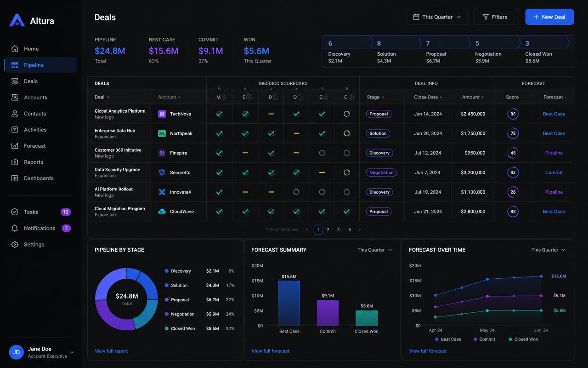The height and width of the screenshot is (368, 588).
Task: Open the This Quarter date dropdown
Action: [437, 17]
